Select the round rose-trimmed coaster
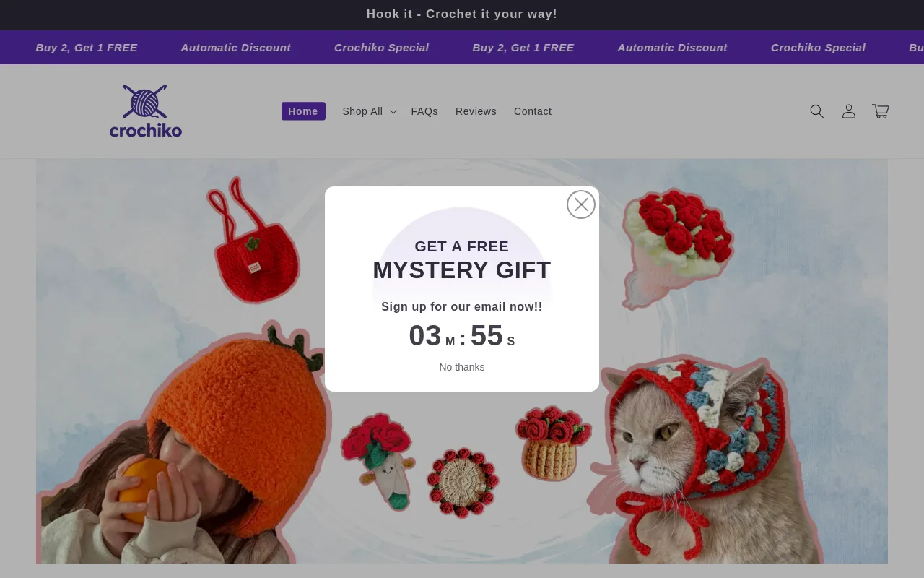The height and width of the screenshot is (578, 924). point(462,482)
